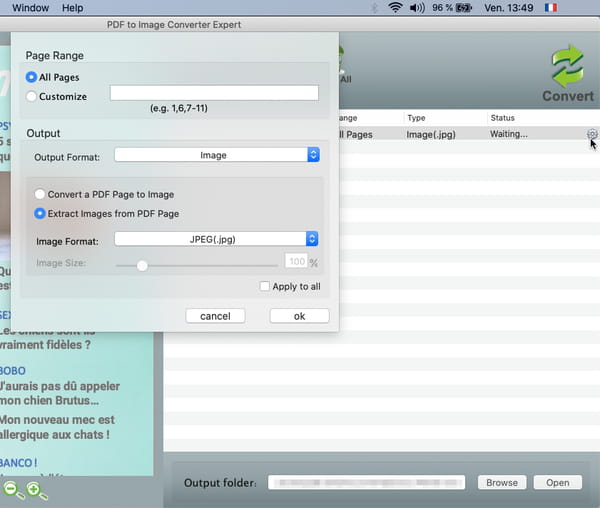
Task: Click Browse for output folder
Action: (502, 482)
